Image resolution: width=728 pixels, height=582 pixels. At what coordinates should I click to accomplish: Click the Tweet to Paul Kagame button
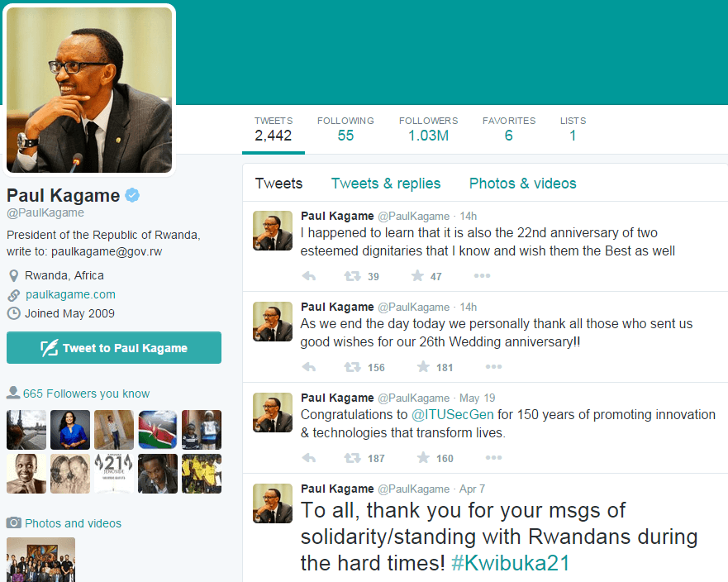[x=114, y=347]
